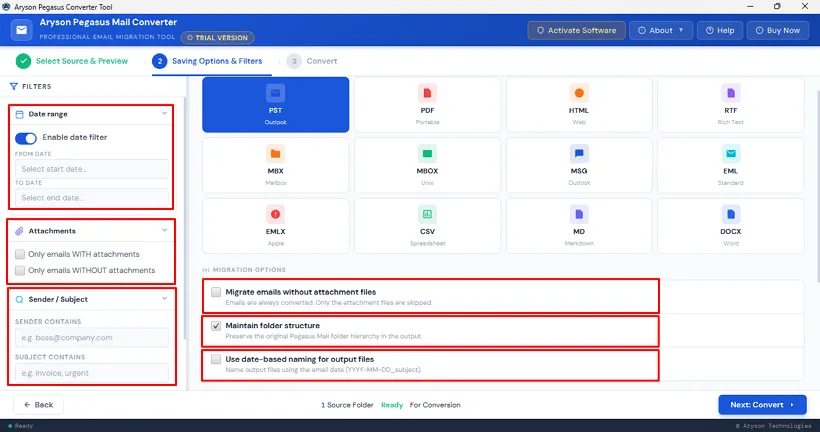Click the Aryson logo in the title bar
The width and height of the screenshot is (820, 432).
tap(6, 7)
